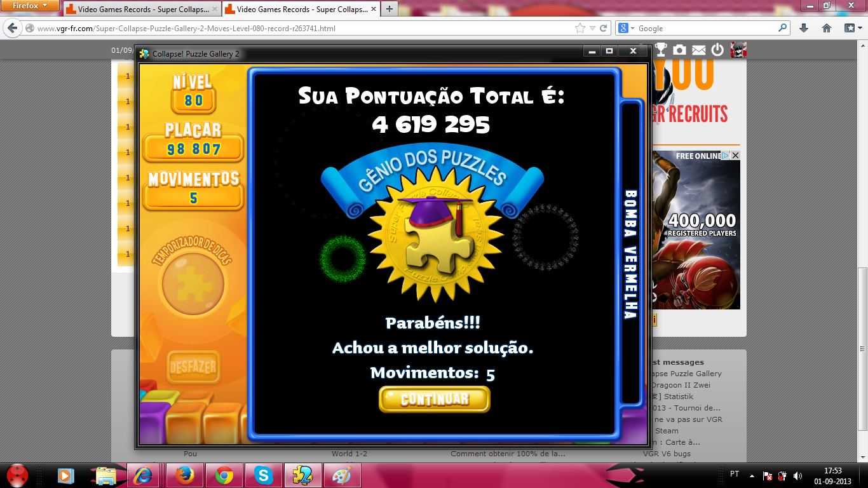Click the AdChoices icon on ad
Image resolution: width=868 pixels, height=488 pixels.
coord(726,156)
